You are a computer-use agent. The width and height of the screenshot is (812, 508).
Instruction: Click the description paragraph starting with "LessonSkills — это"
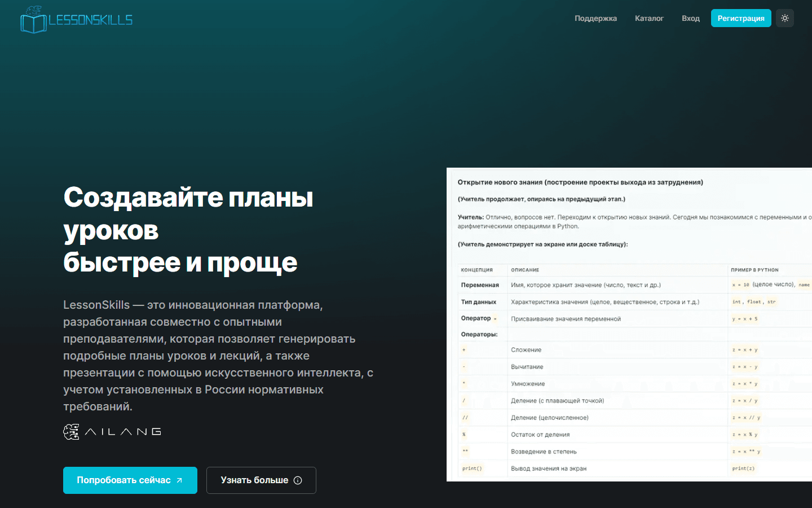[x=218, y=356]
